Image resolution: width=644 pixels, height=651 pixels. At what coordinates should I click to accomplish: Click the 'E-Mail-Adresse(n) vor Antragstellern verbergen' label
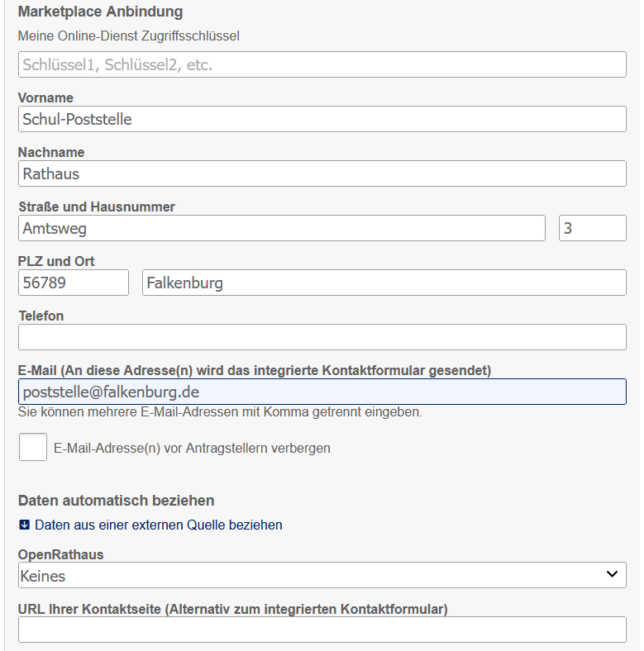(x=192, y=449)
